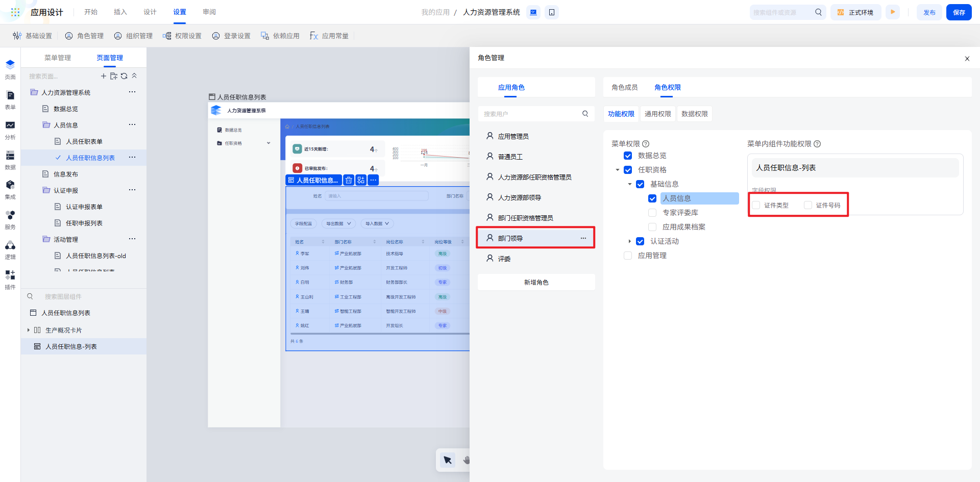Check the 证件类型 field permission
The width and height of the screenshot is (980, 482).
[756, 205]
